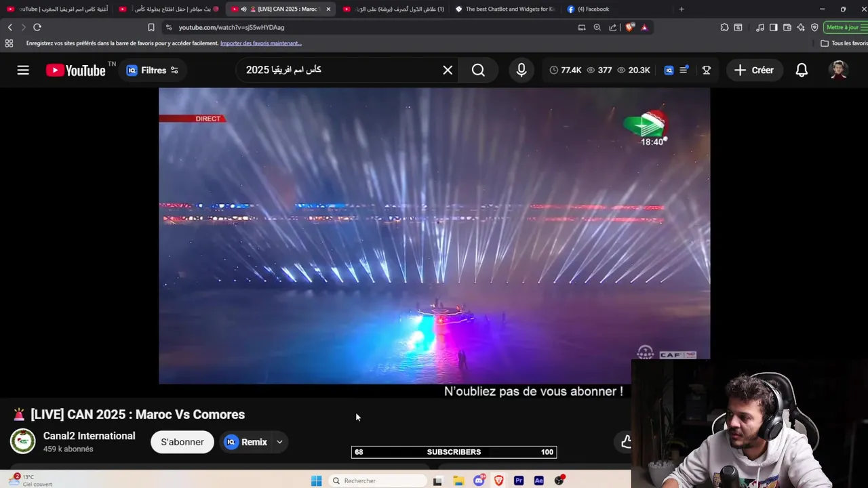
Task: Go to the YouTube home logo
Action: (x=76, y=70)
